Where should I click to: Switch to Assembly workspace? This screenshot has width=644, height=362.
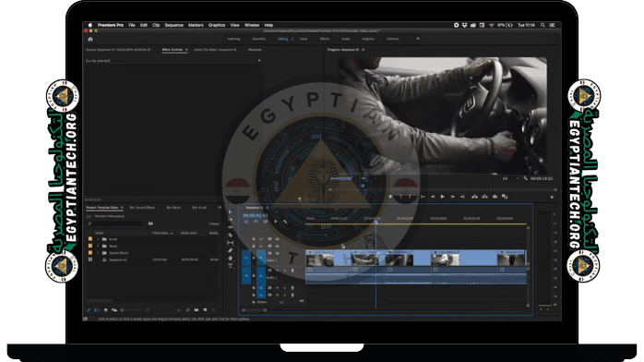(x=258, y=39)
